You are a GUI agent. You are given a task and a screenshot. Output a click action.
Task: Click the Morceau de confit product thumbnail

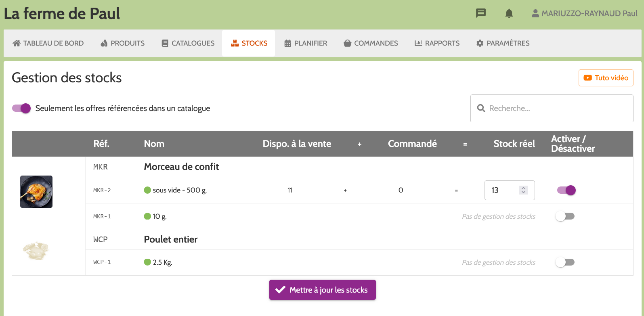(36, 191)
